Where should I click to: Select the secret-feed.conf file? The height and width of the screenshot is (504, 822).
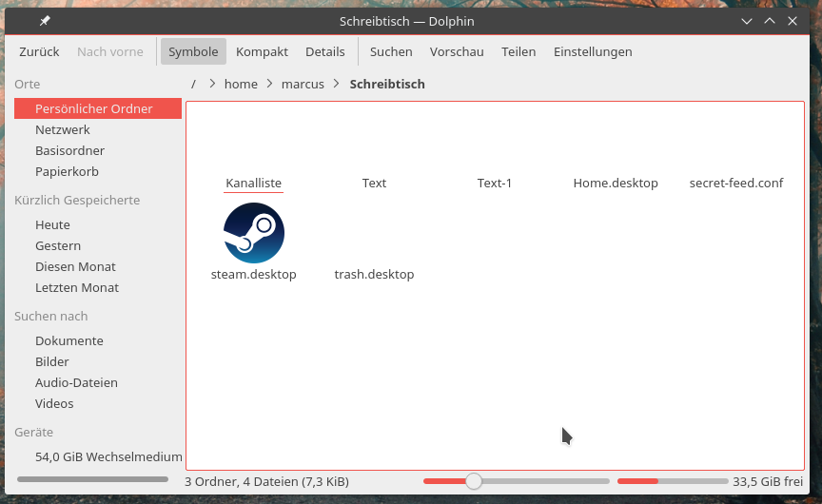click(735, 183)
